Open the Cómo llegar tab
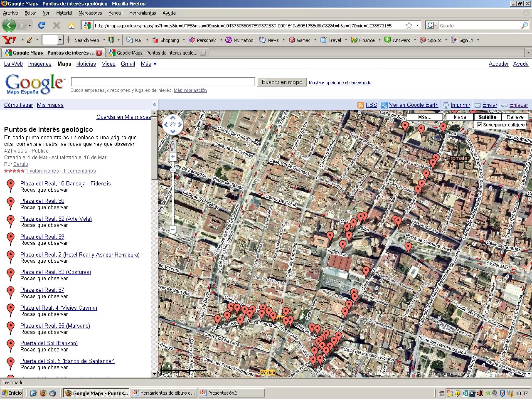Viewport: 532px width, 399px height. (x=18, y=105)
